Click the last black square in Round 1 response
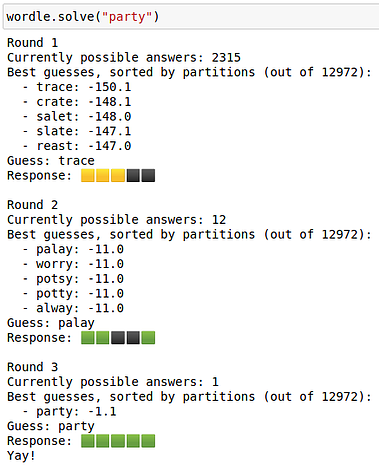The width and height of the screenshot is (379, 471). click(x=148, y=176)
